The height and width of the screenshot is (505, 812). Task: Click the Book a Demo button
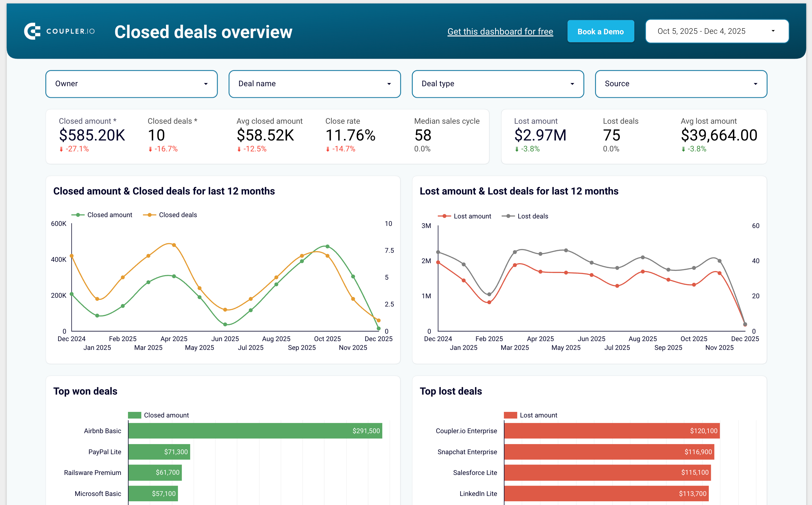click(x=600, y=31)
